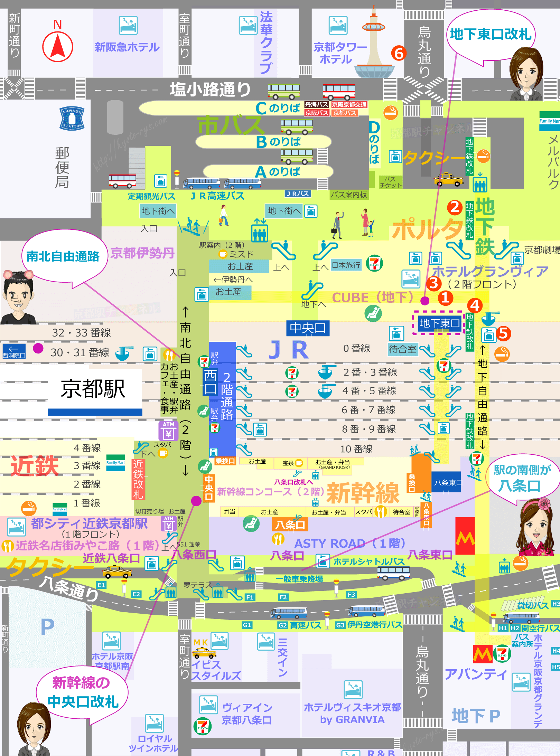This screenshot has height=756, width=560.
Task: Click the orange 八条口 sign above ASTY ROAD
Action: pos(290,525)
